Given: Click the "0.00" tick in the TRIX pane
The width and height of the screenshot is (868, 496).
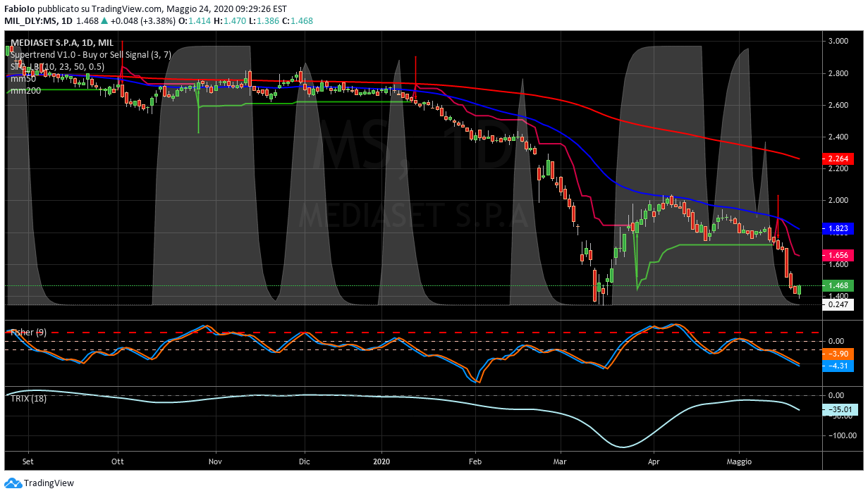Looking at the screenshot, I should coord(836,395).
